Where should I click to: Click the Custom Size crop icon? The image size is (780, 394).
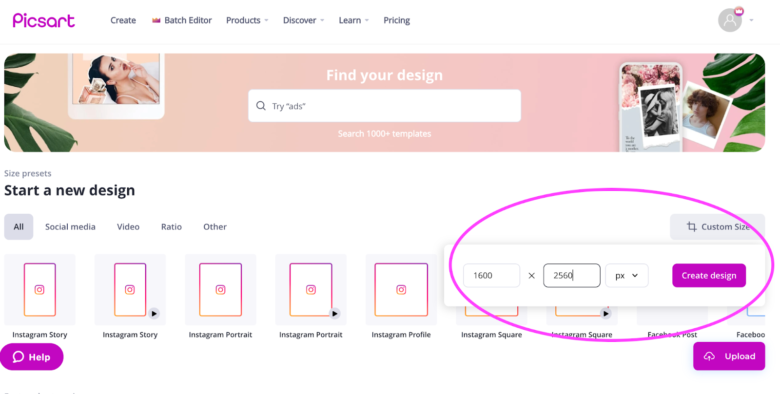[691, 227]
